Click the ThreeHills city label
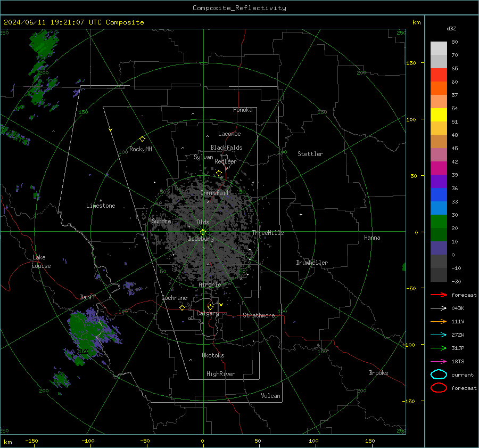 click(x=268, y=233)
